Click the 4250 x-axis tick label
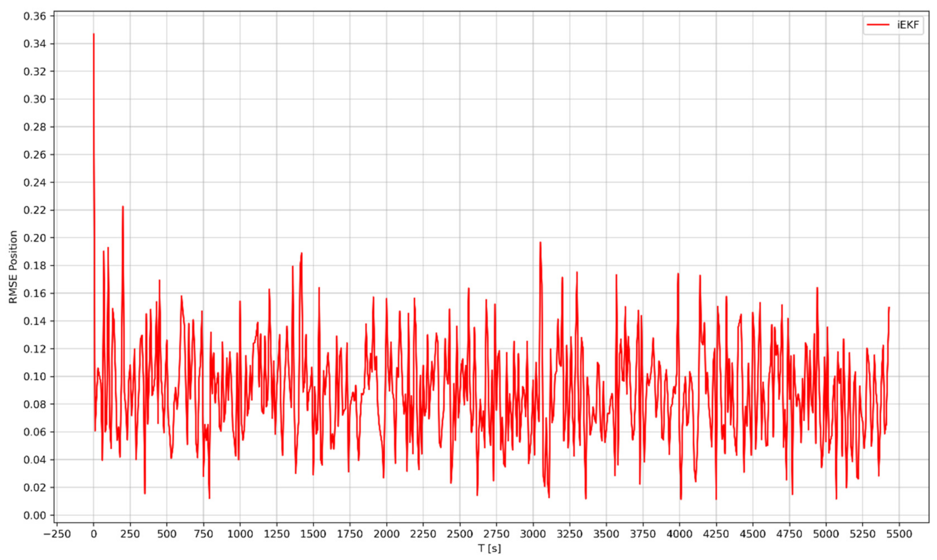Screen dimensions: 937x560 716,534
